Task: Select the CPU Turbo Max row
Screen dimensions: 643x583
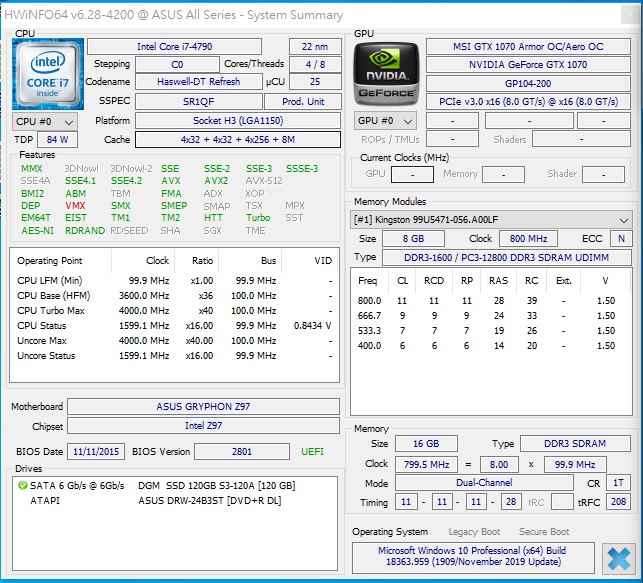Action: pos(175,311)
